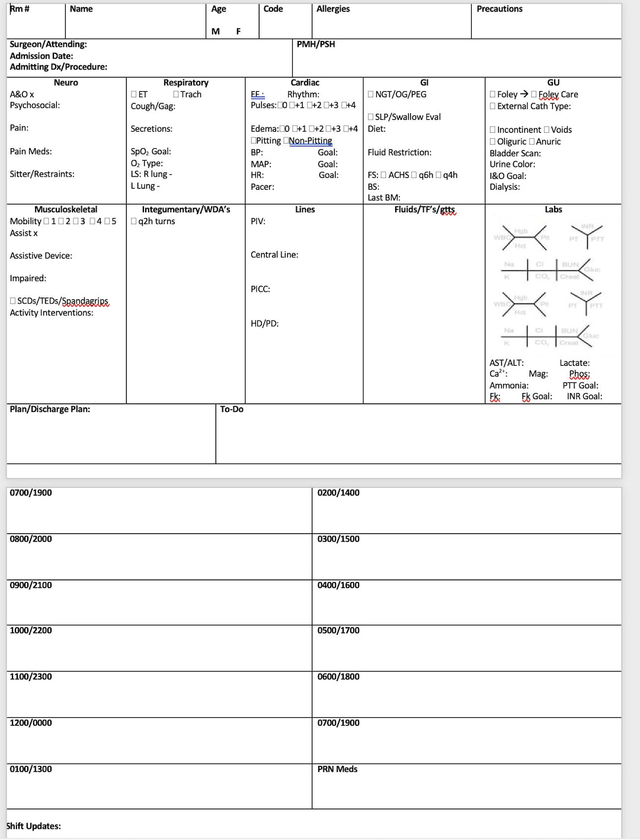Check the NGT/OG/PEG checkbox
Viewport: 640px width, 840px height.
(370, 94)
